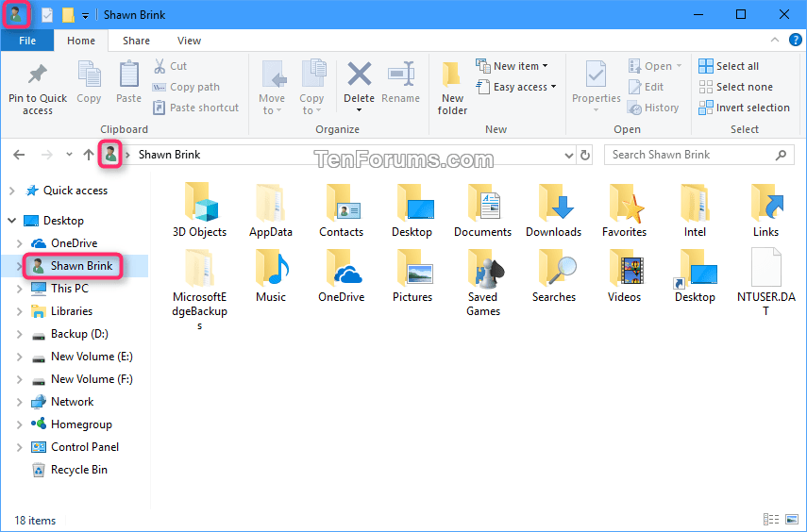Select the Links folder

pos(765,209)
